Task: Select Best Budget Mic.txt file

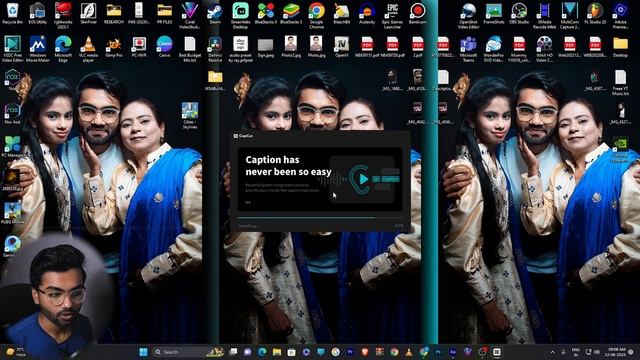Action: click(190, 49)
